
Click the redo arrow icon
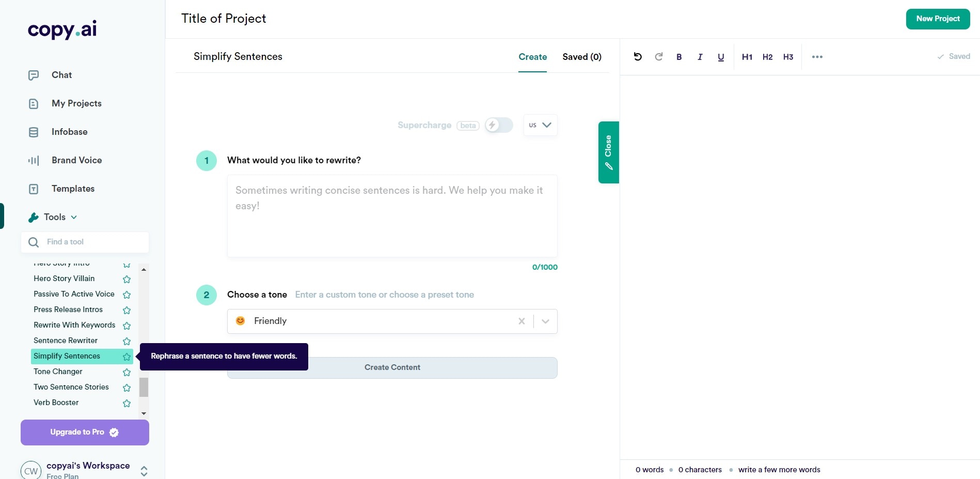[x=659, y=57]
